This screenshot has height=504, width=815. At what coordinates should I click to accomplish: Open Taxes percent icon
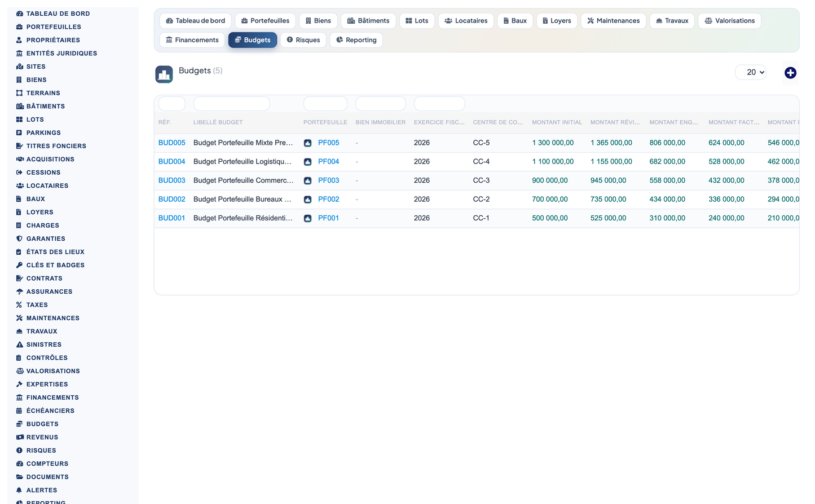(19, 305)
